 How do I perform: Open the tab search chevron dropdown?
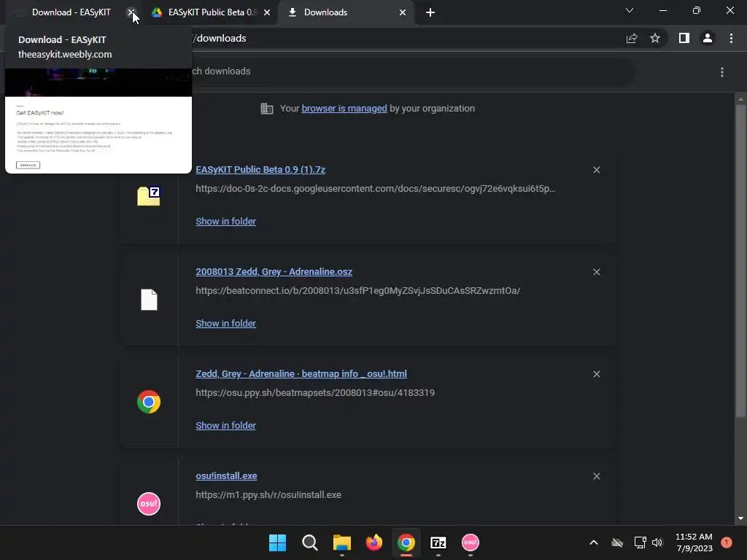[x=630, y=10]
